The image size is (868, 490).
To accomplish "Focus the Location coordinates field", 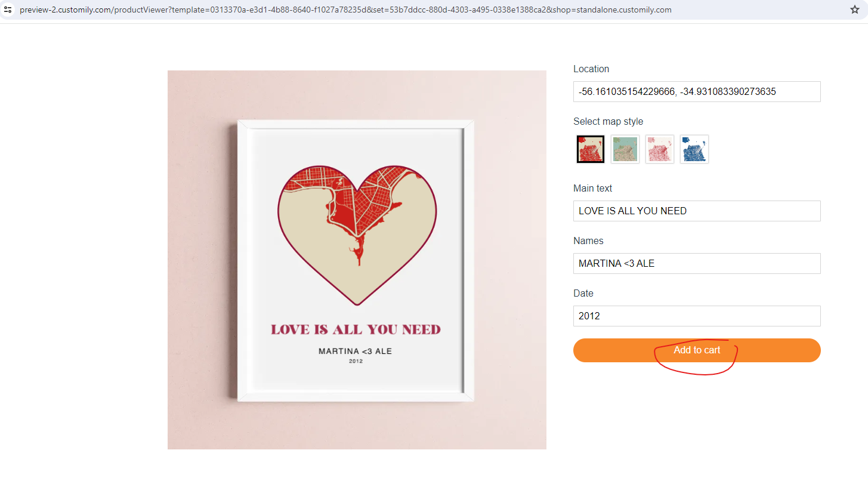I will [x=697, y=92].
